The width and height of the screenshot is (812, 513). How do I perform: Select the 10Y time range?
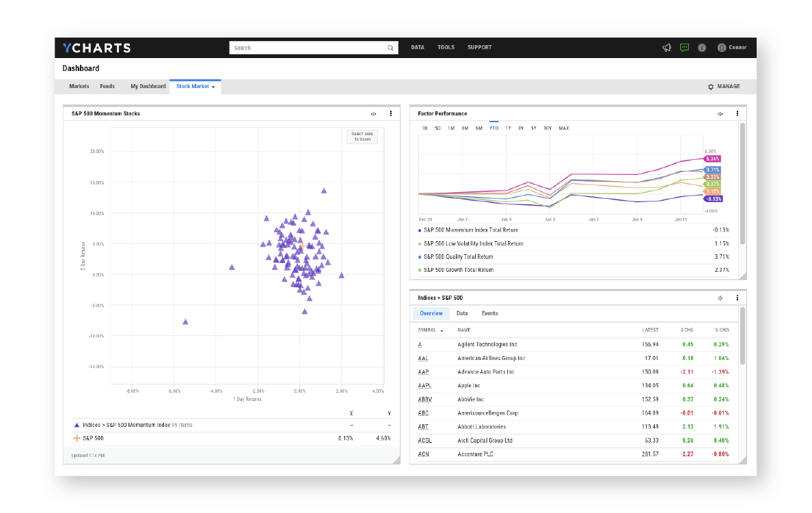coord(547,128)
